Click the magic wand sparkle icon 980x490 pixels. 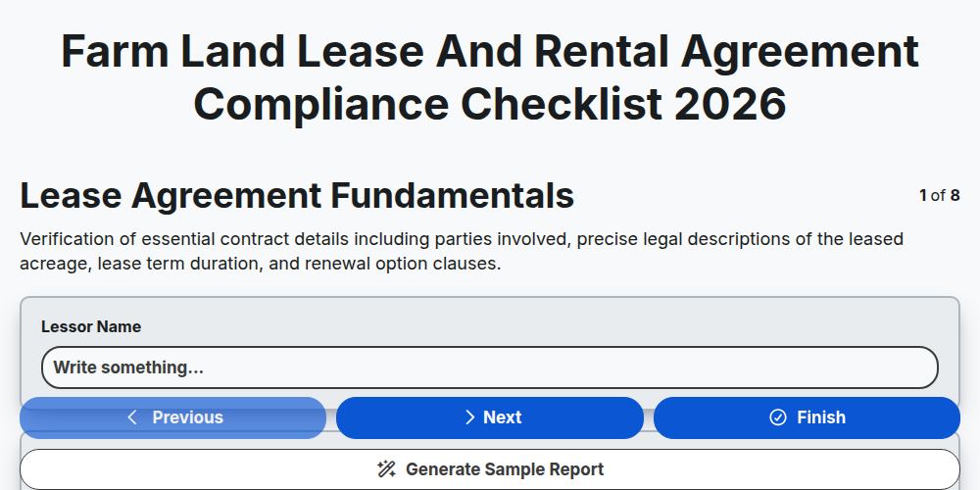(386, 468)
